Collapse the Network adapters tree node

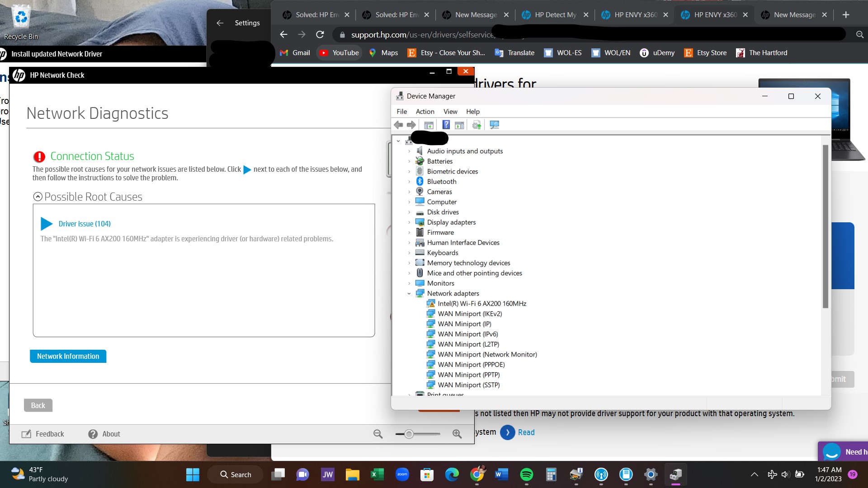(409, 294)
